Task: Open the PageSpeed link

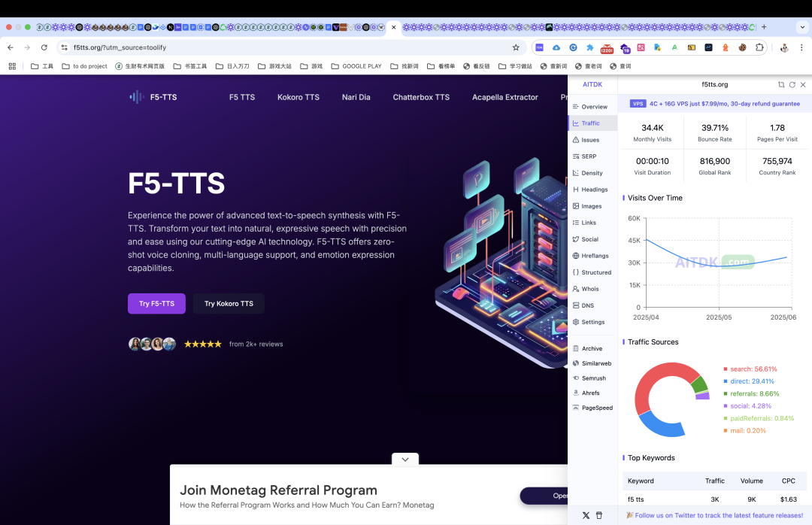Action: coord(592,408)
